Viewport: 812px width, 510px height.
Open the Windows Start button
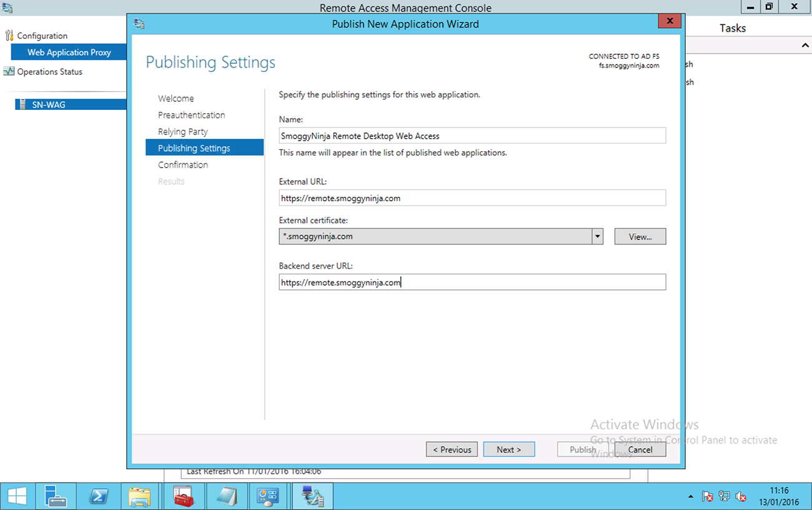point(17,496)
